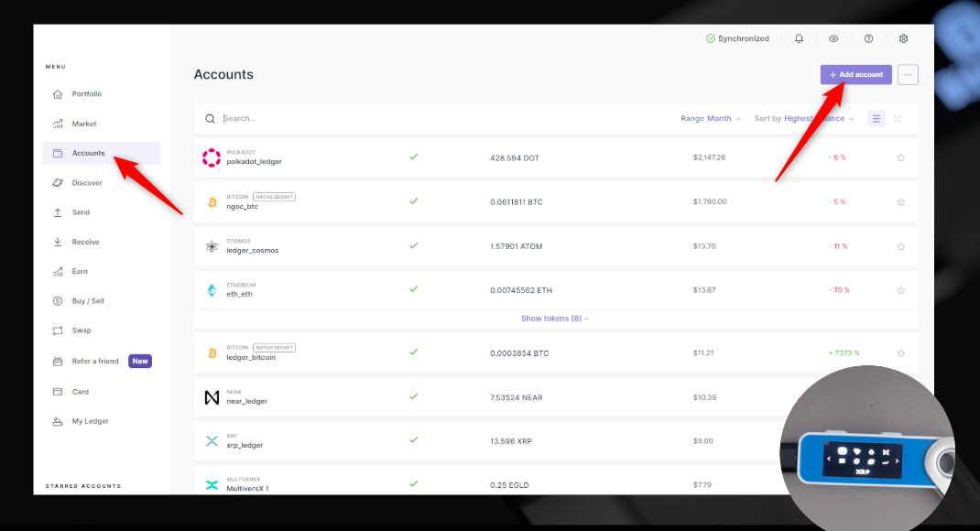Click the Bitcoin icon for ledger_bitcoin
Viewport: 980px width, 531px height.
[x=212, y=353]
